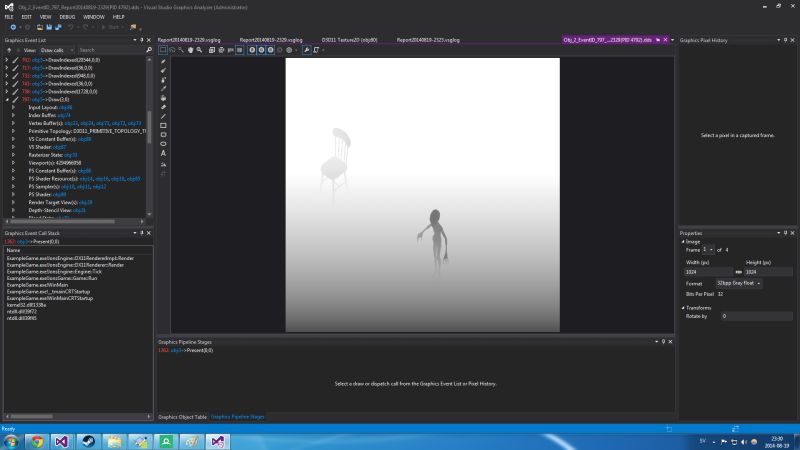Expand the PS Shader Resource(s) node
This screenshot has width=800, height=450.
pos(13,179)
